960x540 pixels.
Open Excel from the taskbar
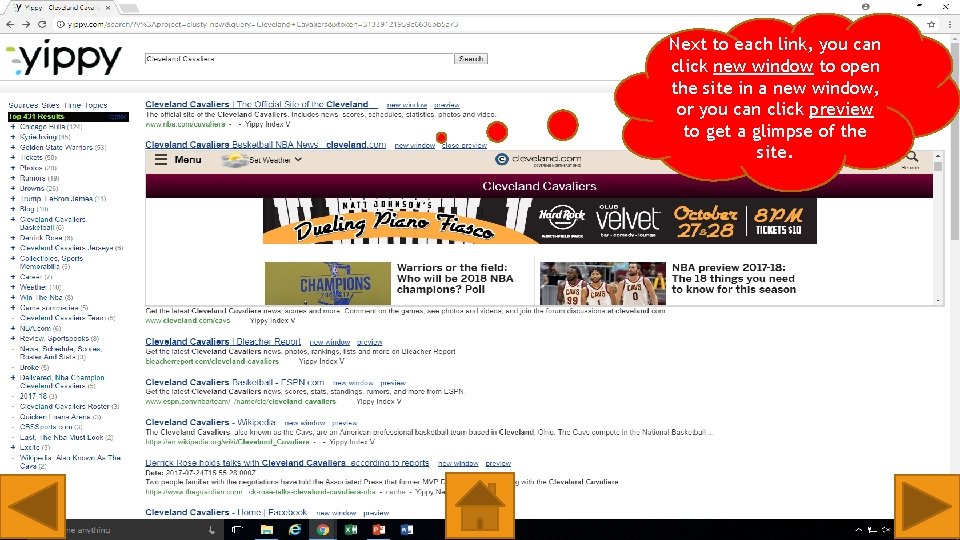351,530
